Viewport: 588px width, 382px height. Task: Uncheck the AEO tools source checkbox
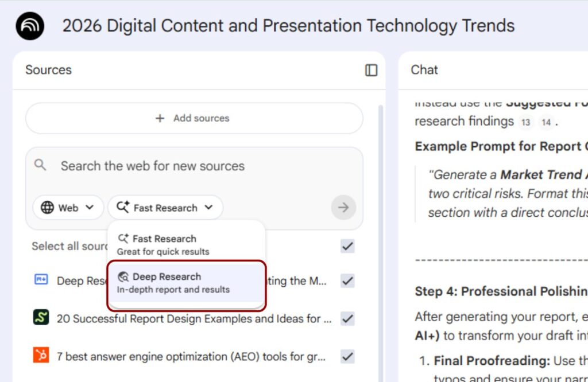point(347,357)
